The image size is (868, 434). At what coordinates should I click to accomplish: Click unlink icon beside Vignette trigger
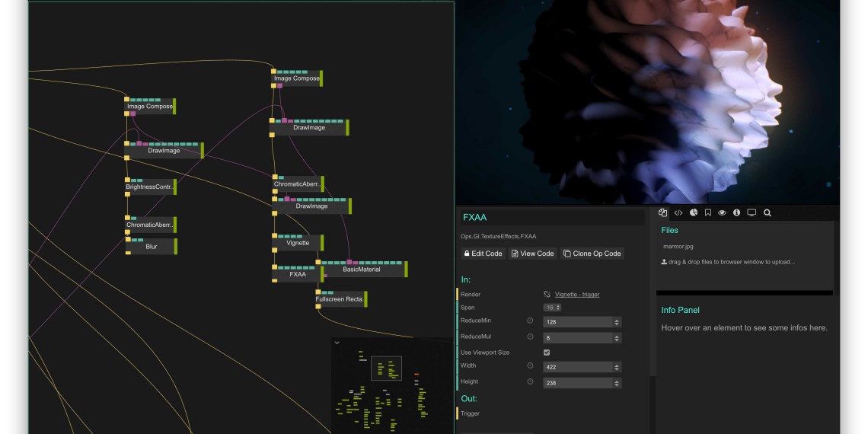[x=547, y=294]
